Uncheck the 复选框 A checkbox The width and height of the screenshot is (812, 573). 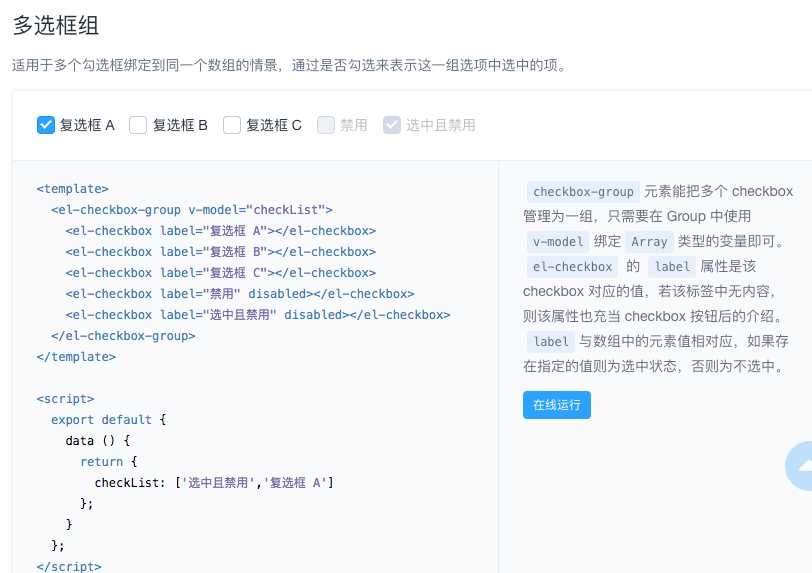[46, 125]
